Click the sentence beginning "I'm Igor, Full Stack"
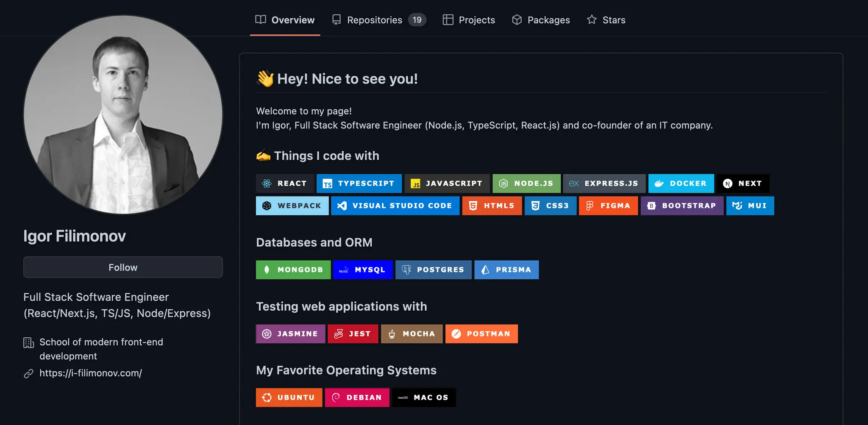The height and width of the screenshot is (425, 868). coord(484,125)
